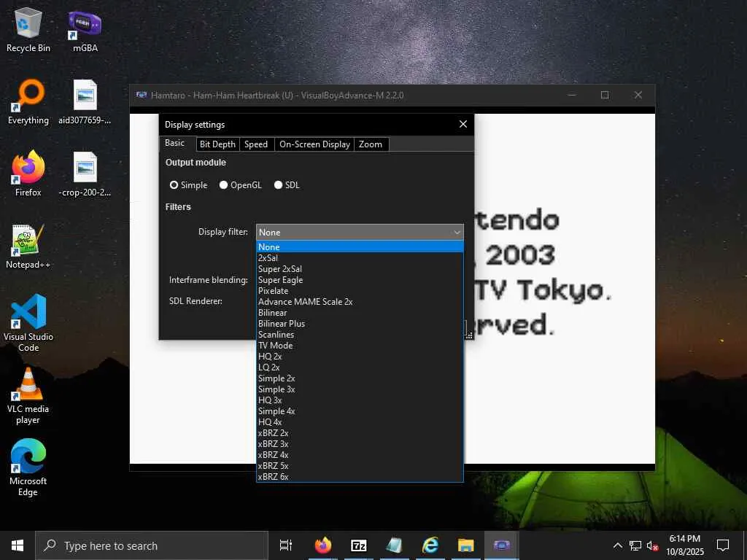The width and height of the screenshot is (747, 560).
Task: Open File Explorer from the taskbar
Action: point(466,545)
